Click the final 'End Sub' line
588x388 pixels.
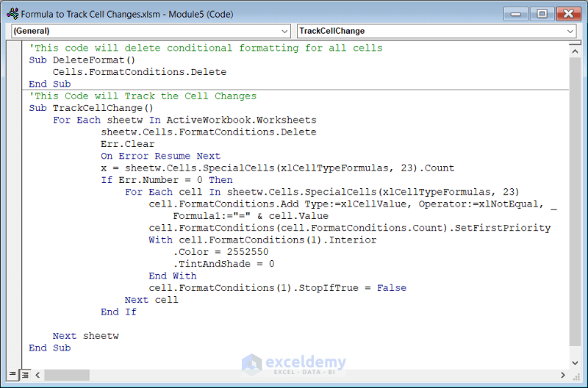50,348
